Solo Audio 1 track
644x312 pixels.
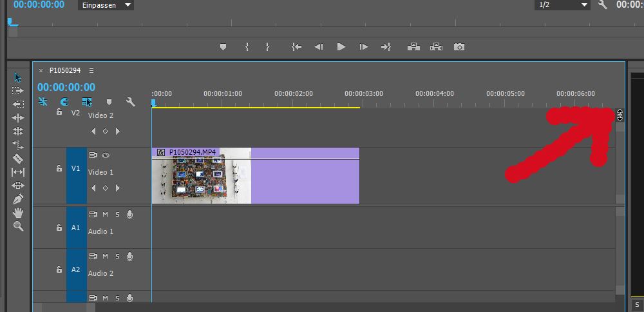[117, 215]
